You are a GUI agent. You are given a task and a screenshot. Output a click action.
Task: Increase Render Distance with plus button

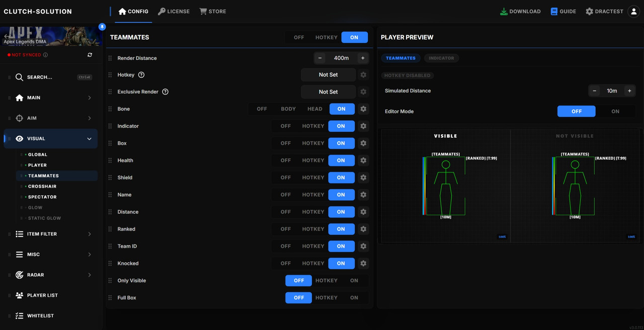tap(362, 58)
